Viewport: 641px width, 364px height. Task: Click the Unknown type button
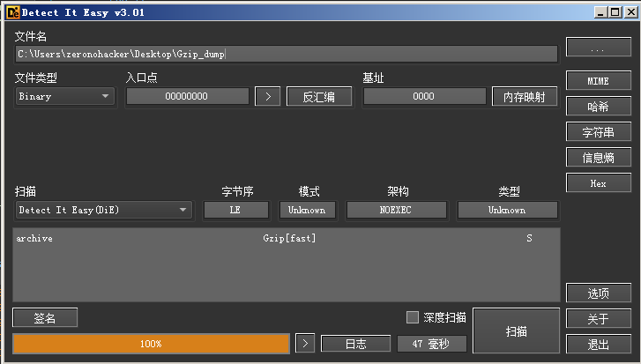tap(507, 210)
